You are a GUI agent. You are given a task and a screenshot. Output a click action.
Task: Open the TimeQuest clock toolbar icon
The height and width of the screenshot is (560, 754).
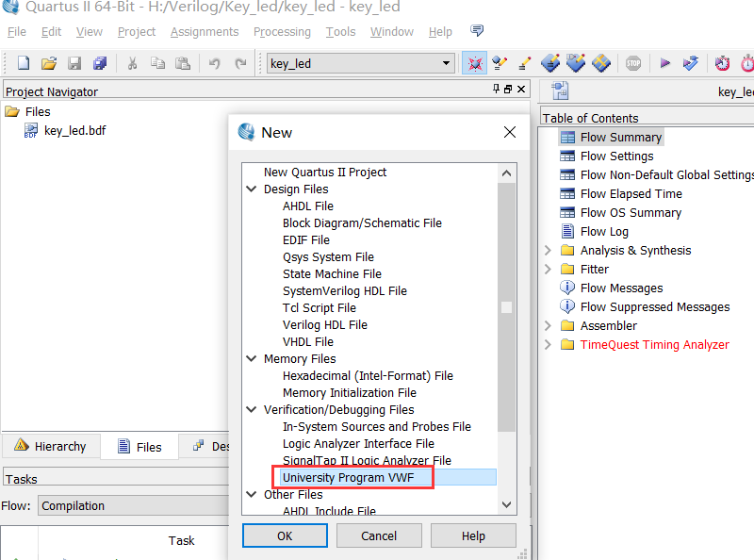(722, 63)
